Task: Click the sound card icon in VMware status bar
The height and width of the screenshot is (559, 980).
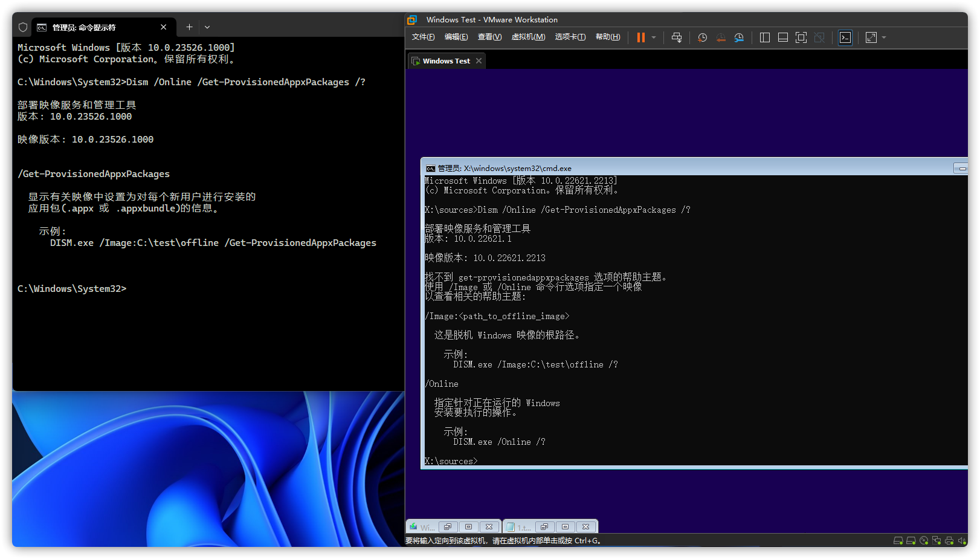Action: (x=962, y=541)
